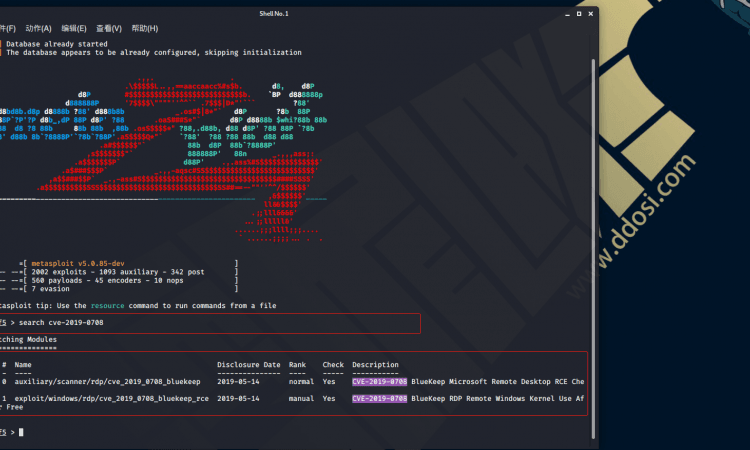The width and height of the screenshot is (750, 450).
Task: Click highlighted CVE-2019-0708 in the auxiliary row
Action: 379,382
